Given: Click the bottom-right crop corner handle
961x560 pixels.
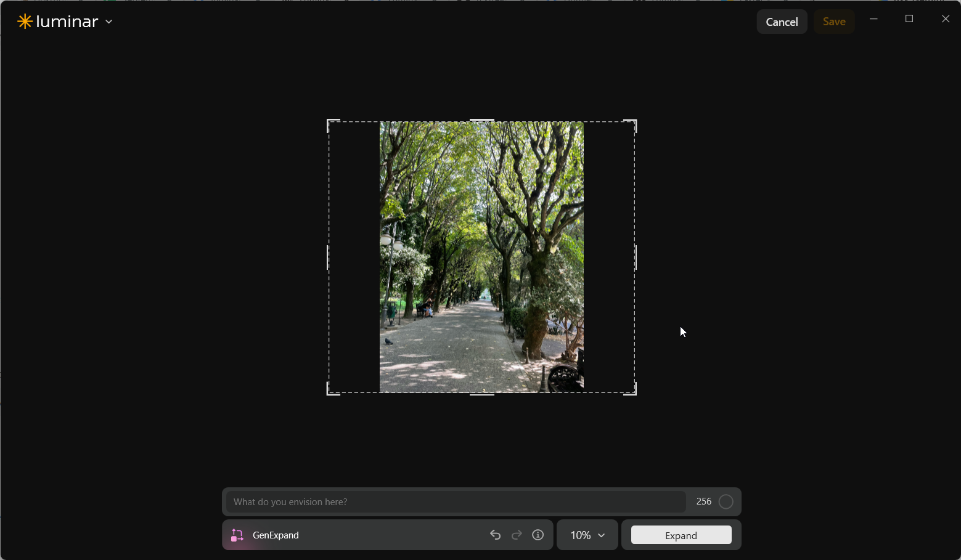Looking at the screenshot, I should click(631, 389).
